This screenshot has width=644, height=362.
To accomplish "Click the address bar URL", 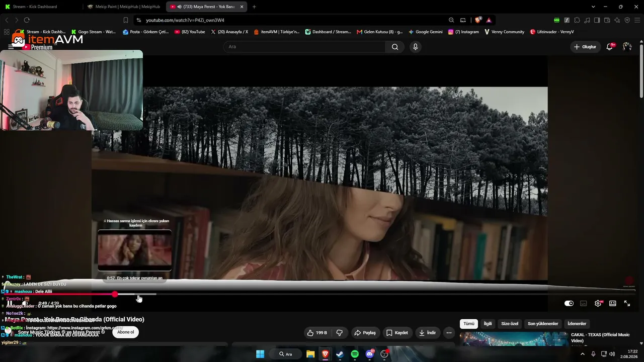I will [x=185, y=20].
